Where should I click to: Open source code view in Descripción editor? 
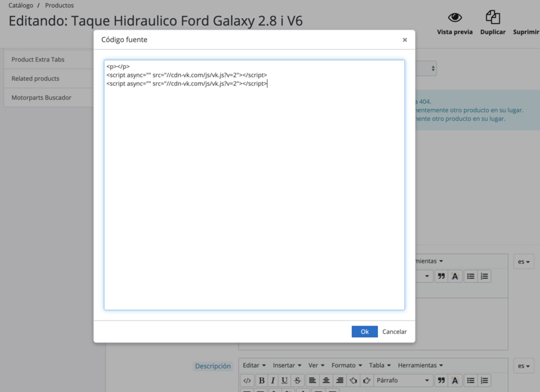[247, 381]
